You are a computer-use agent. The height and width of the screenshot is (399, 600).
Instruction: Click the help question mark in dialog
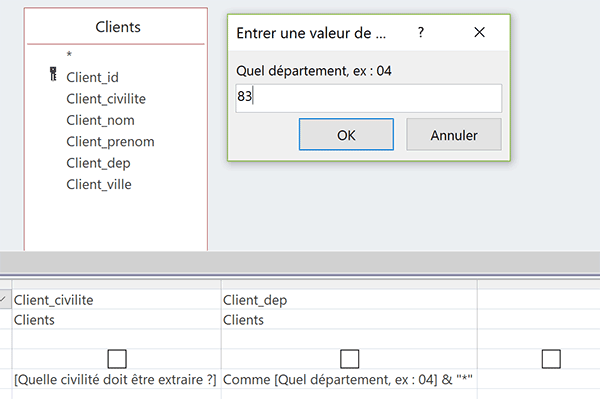[x=421, y=33]
